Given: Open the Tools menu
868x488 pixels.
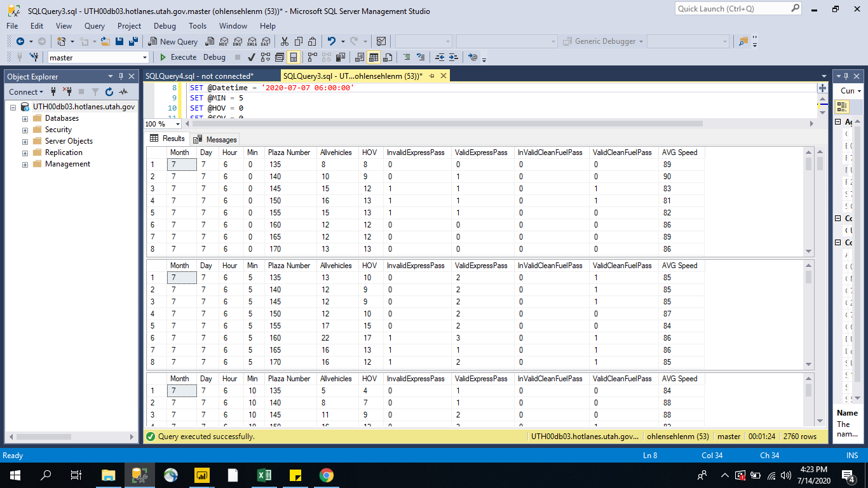Looking at the screenshot, I should (x=198, y=26).
